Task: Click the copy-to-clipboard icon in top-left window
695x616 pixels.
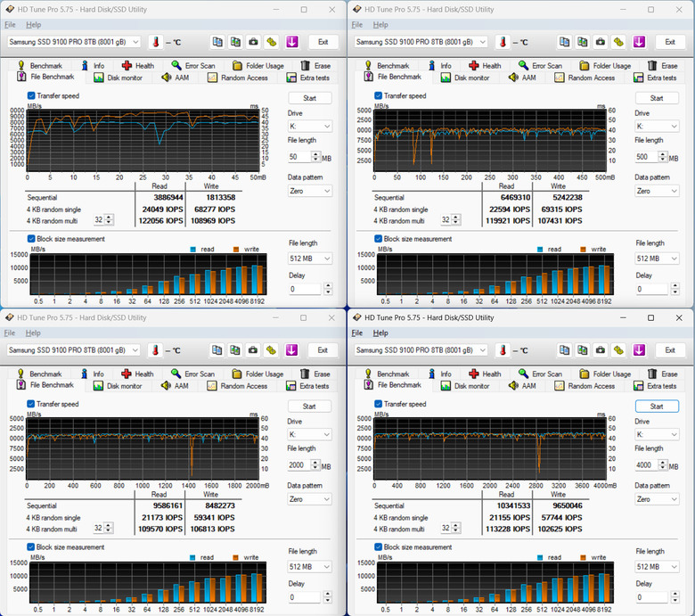Action: [217, 42]
